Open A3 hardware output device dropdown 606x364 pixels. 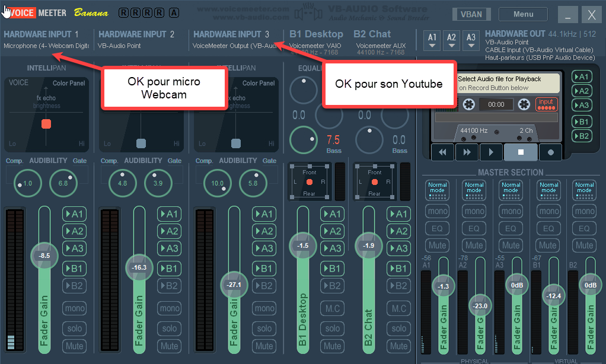coord(471,40)
